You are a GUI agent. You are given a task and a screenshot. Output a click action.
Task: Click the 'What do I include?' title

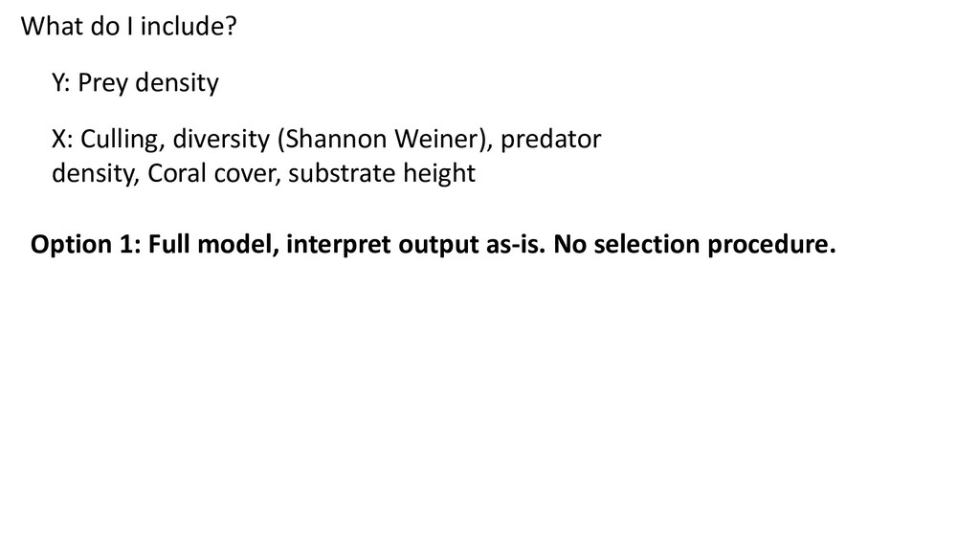129,26
